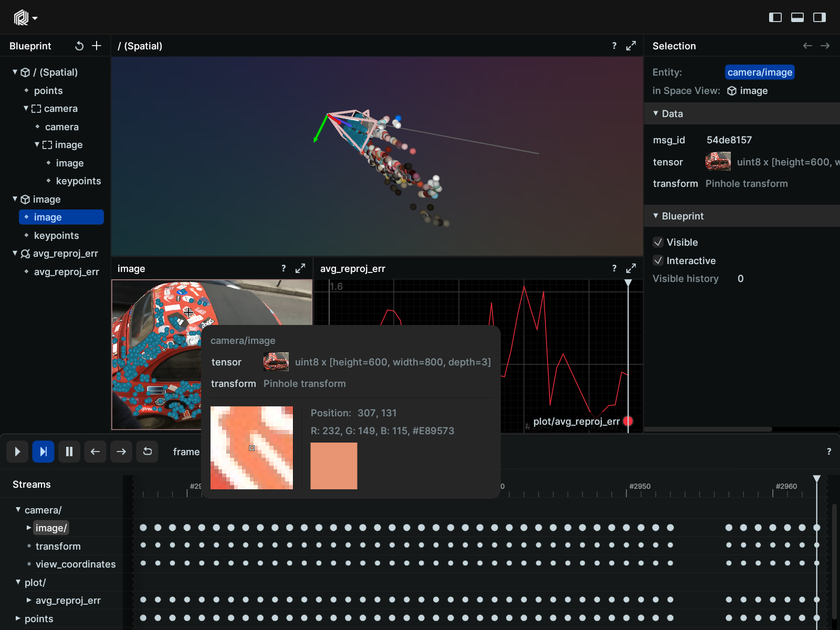Image resolution: width=840 pixels, height=630 pixels.
Task: Collapse the Blueprint section in Selection
Action: click(x=656, y=216)
